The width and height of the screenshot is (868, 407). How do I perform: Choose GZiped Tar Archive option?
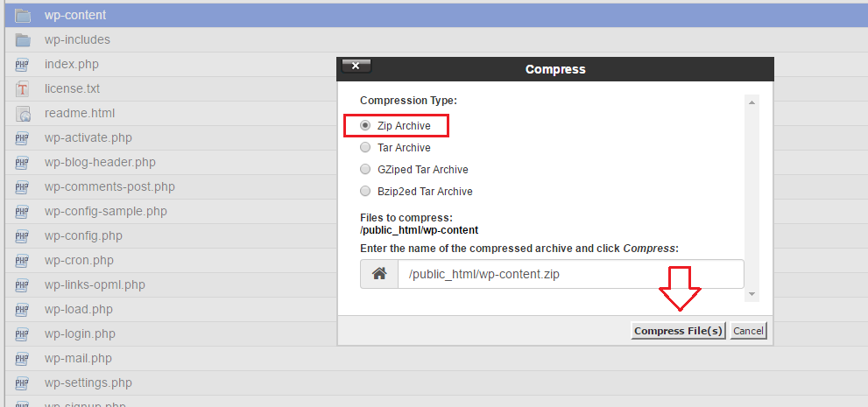tap(365, 169)
